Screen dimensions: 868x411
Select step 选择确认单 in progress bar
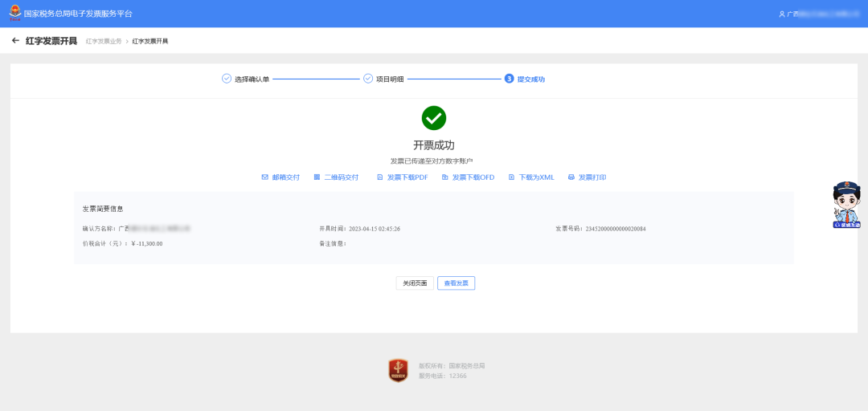pyautogui.click(x=246, y=79)
